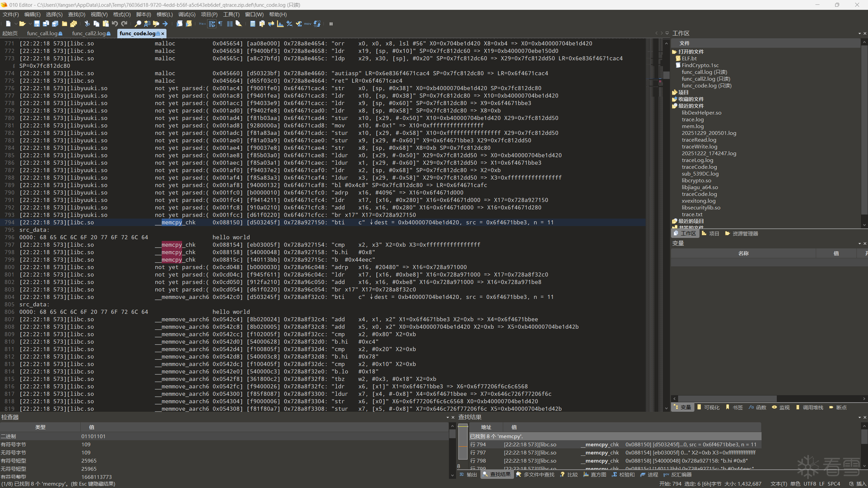
Task: Toggle show whitespace pilcrow button
Action: 221,24
